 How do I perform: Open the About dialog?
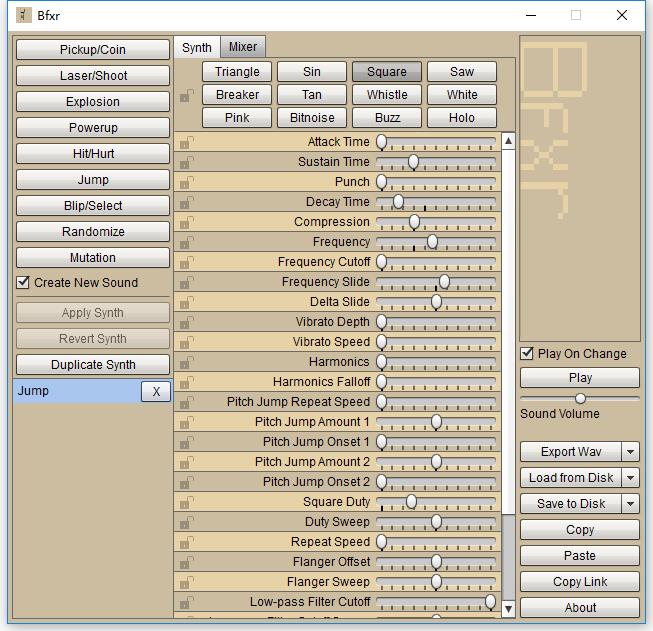[x=580, y=608]
